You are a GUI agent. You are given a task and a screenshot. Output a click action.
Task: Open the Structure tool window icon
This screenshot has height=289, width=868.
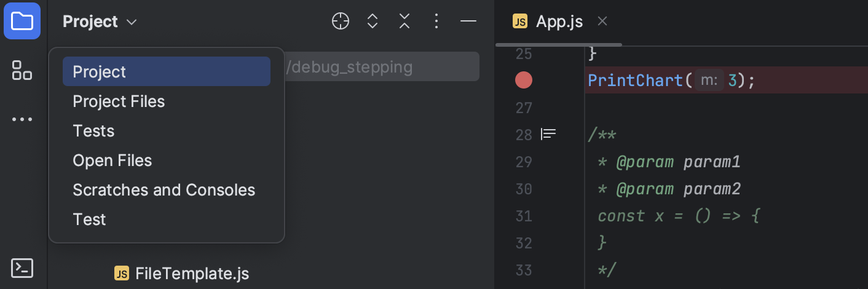point(22,69)
